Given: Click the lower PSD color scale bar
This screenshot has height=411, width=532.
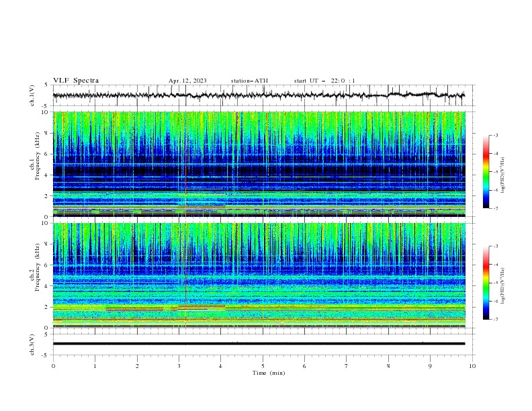Looking at the screenshot, I should coord(486,283).
